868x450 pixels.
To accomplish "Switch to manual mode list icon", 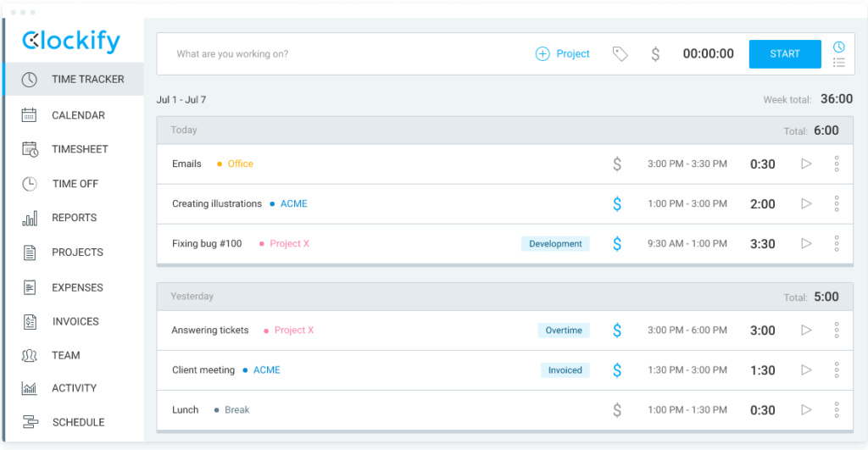I will [x=838, y=63].
